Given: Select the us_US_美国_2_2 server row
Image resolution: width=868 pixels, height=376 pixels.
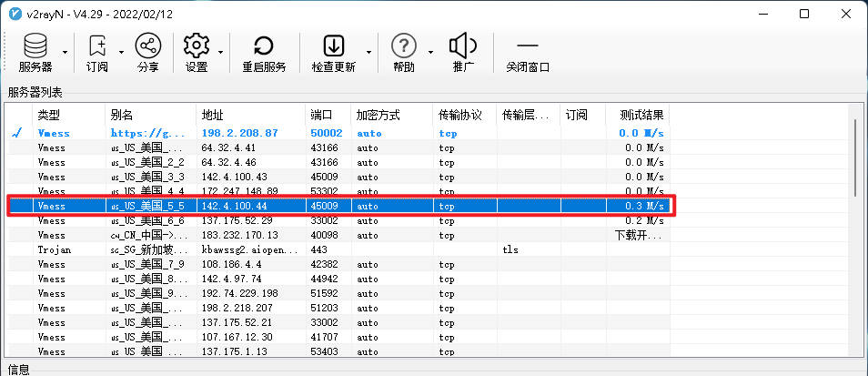Looking at the screenshot, I should pos(338,162).
